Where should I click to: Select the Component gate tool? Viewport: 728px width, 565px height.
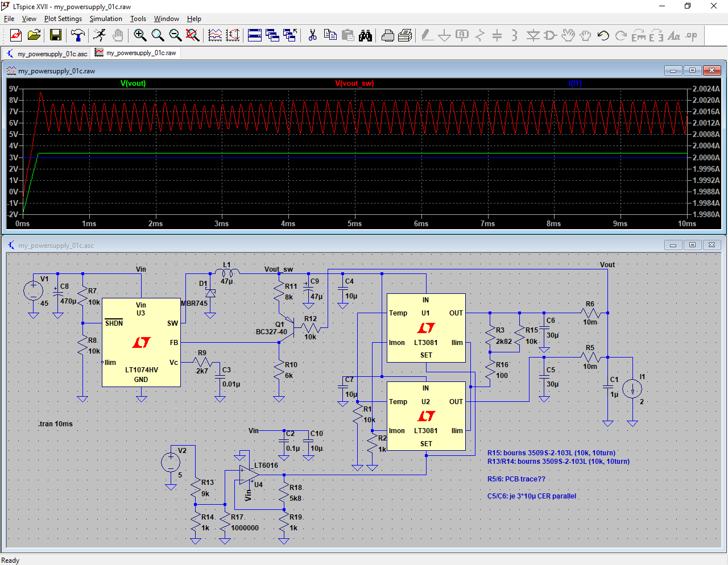pyautogui.click(x=551, y=35)
